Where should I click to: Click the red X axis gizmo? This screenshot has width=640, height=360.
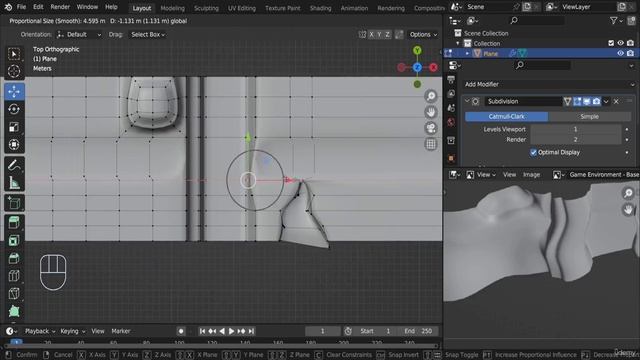pyautogui.click(x=433, y=67)
